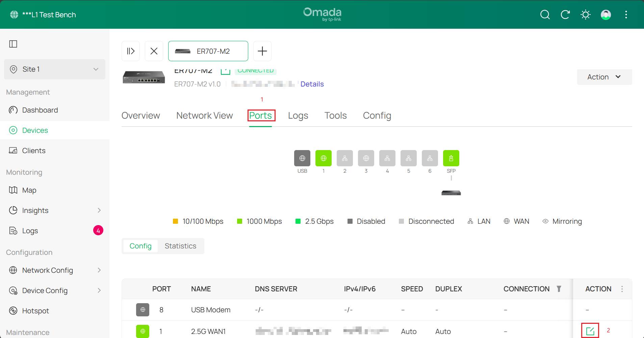Select the ER707-M2 device tab

point(208,51)
